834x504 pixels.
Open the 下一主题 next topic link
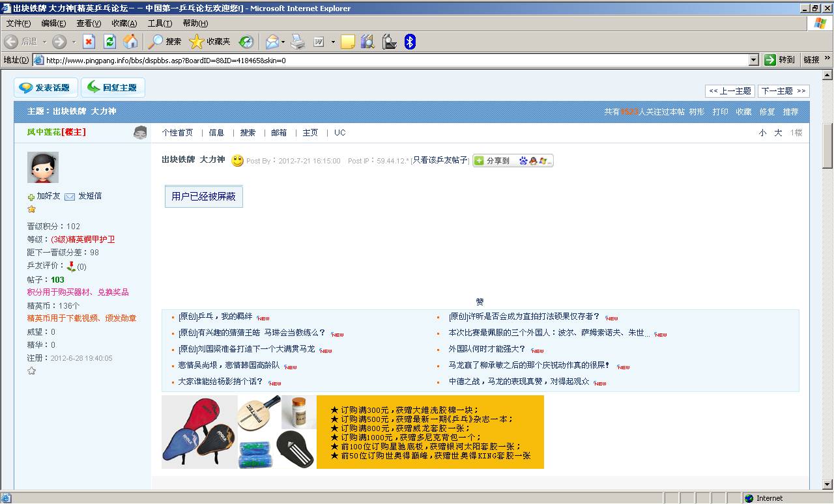coord(783,91)
